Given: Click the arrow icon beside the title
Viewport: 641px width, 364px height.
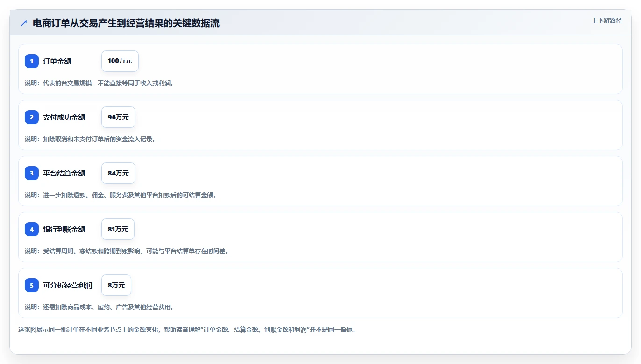Looking at the screenshot, I should tap(24, 23).
